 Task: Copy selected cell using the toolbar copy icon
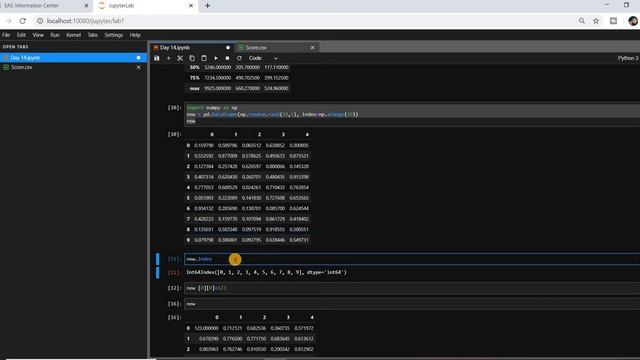(x=192, y=58)
